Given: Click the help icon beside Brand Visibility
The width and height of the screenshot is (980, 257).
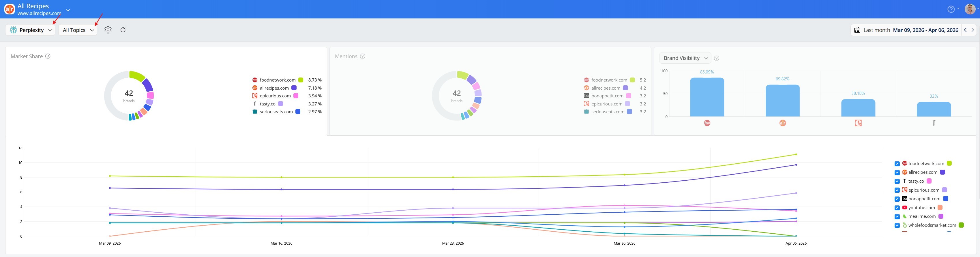Looking at the screenshot, I should click(717, 58).
